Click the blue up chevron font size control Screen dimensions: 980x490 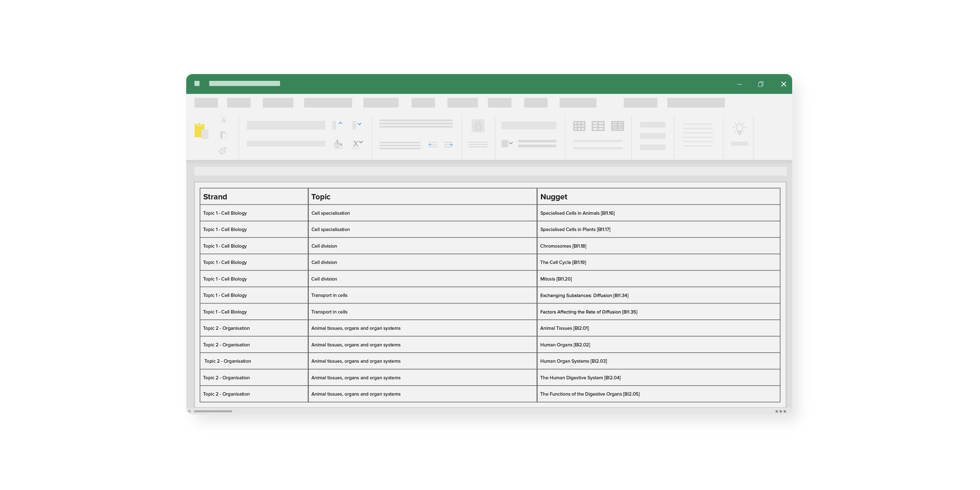(x=341, y=123)
